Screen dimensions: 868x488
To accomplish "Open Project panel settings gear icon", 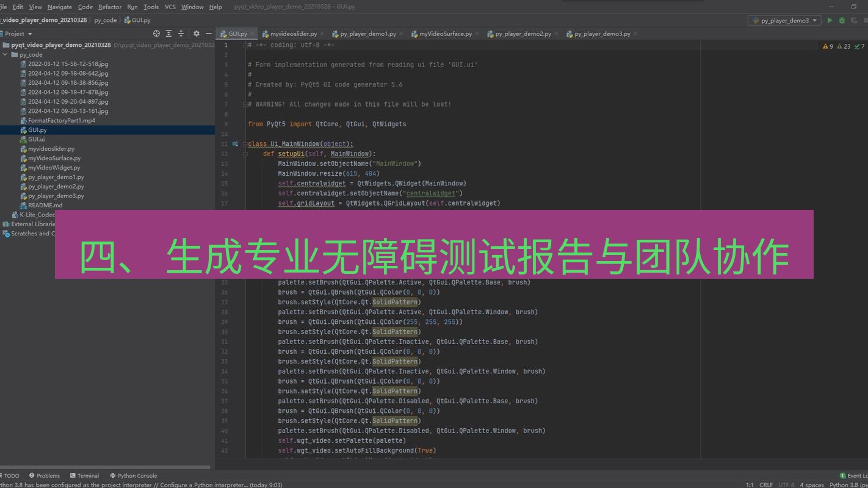I will 196,34.
